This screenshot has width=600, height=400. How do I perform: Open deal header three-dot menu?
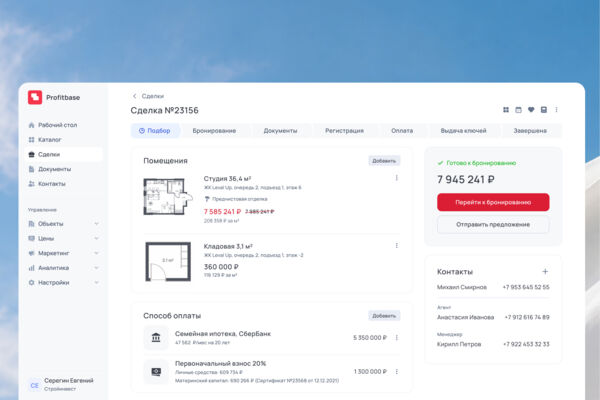click(556, 110)
